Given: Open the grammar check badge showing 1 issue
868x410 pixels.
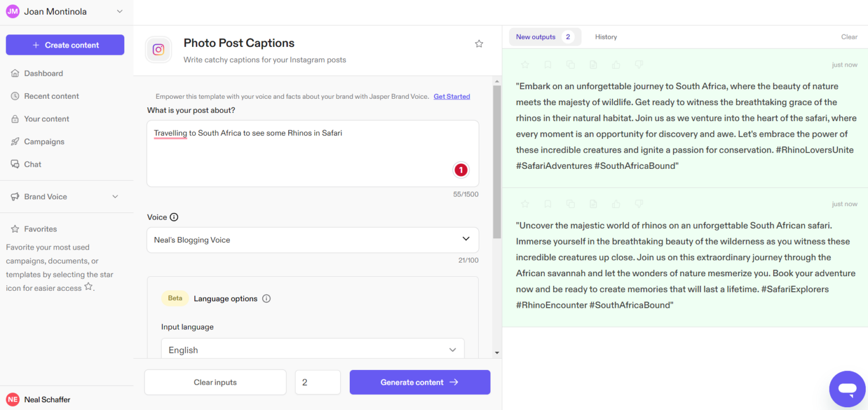Looking at the screenshot, I should tap(461, 169).
